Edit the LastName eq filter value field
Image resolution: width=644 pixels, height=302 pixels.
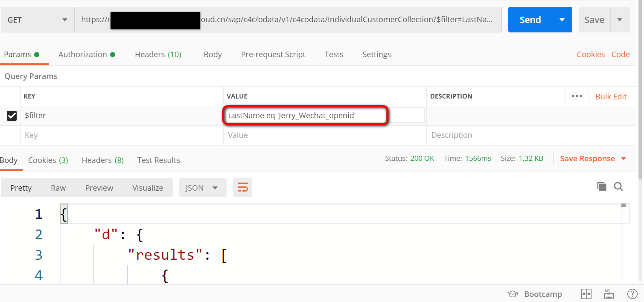click(x=324, y=116)
